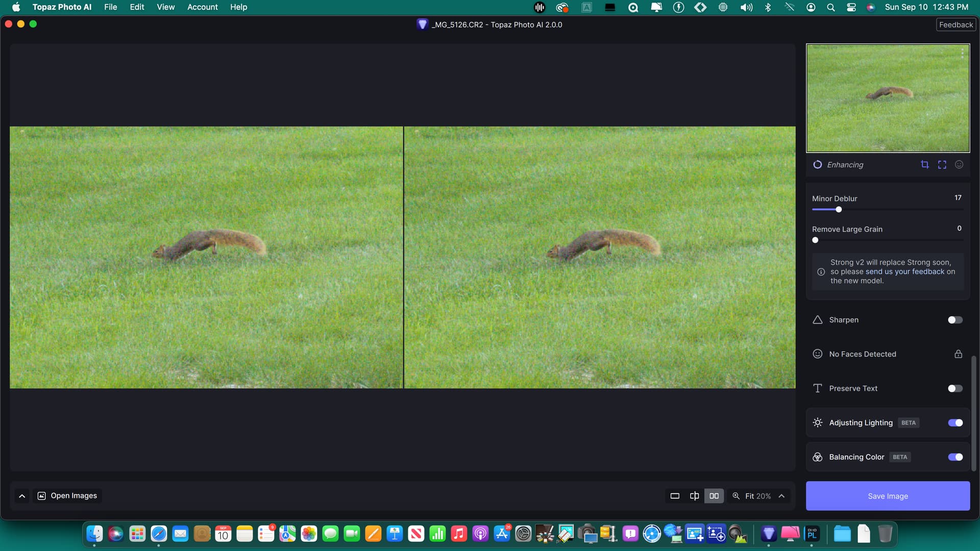
Task: Turn on Preserve Text toggle
Action: coord(954,388)
